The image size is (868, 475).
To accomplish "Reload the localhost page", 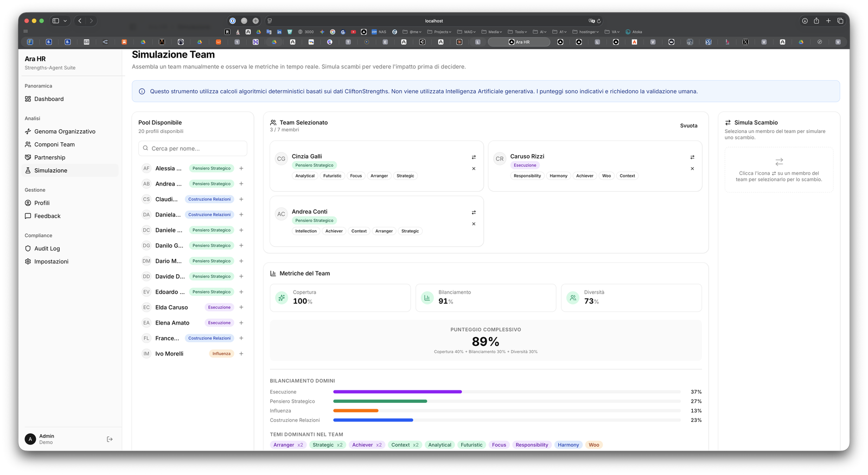I will click(599, 21).
